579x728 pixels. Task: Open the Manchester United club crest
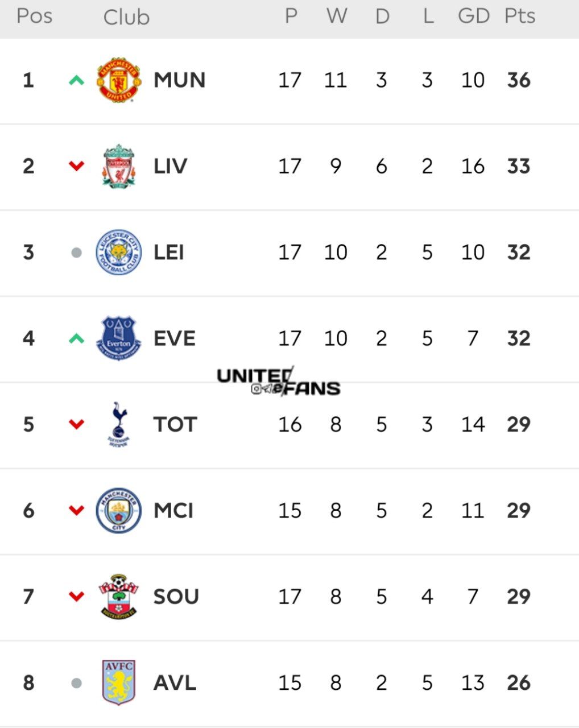coord(119,80)
